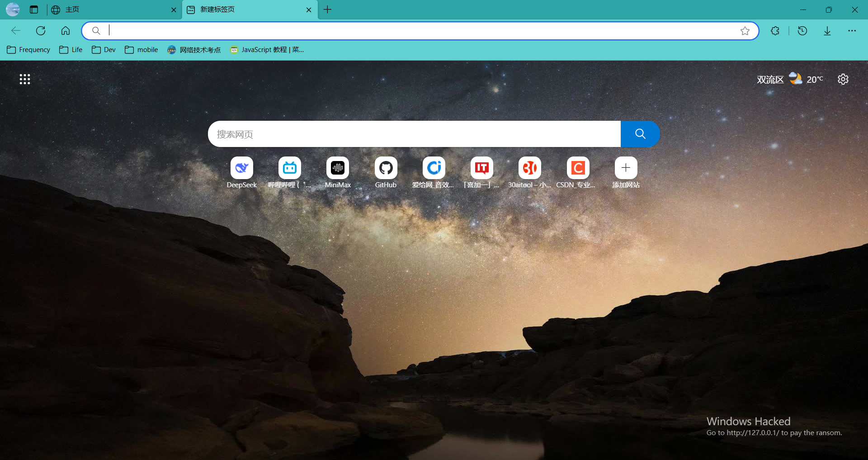Expand the Frequency bookmarks folder
868x460 pixels.
click(28, 50)
